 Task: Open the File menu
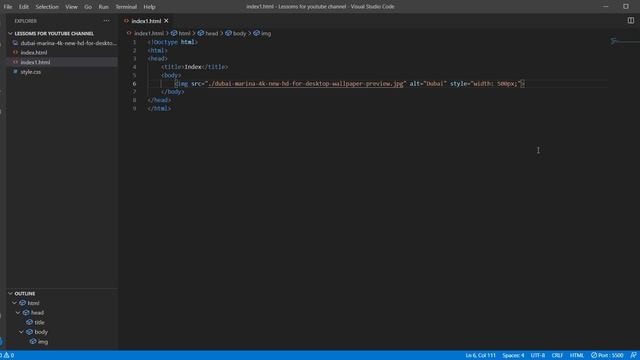[x=8, y=7]
